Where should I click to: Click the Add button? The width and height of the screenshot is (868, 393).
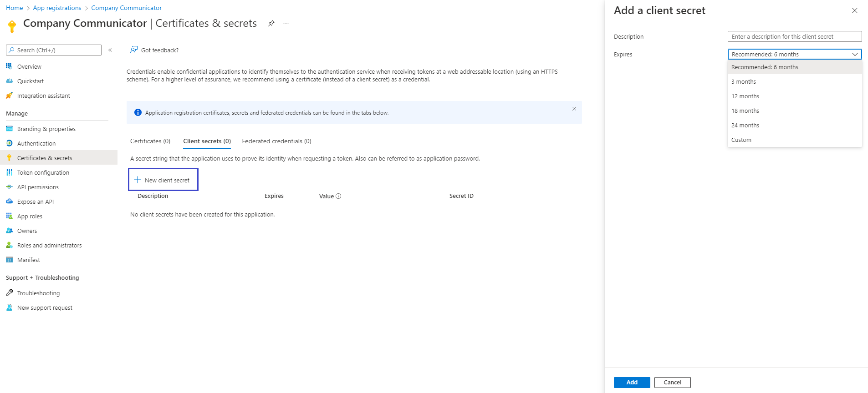(x=632, y=382)
